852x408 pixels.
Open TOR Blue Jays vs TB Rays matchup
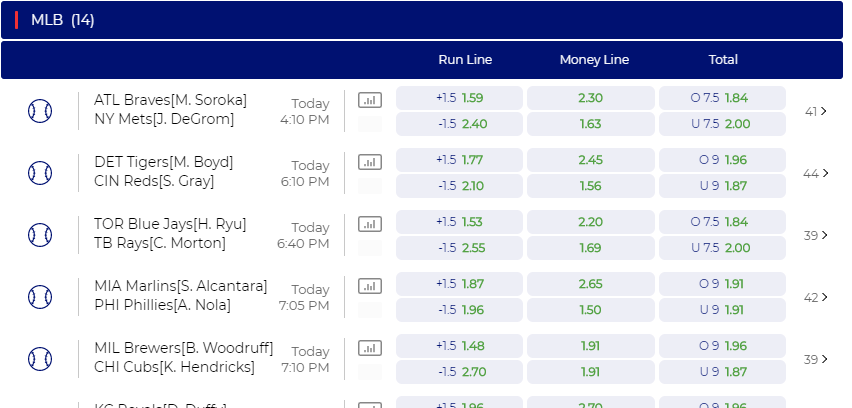(170, 234)
